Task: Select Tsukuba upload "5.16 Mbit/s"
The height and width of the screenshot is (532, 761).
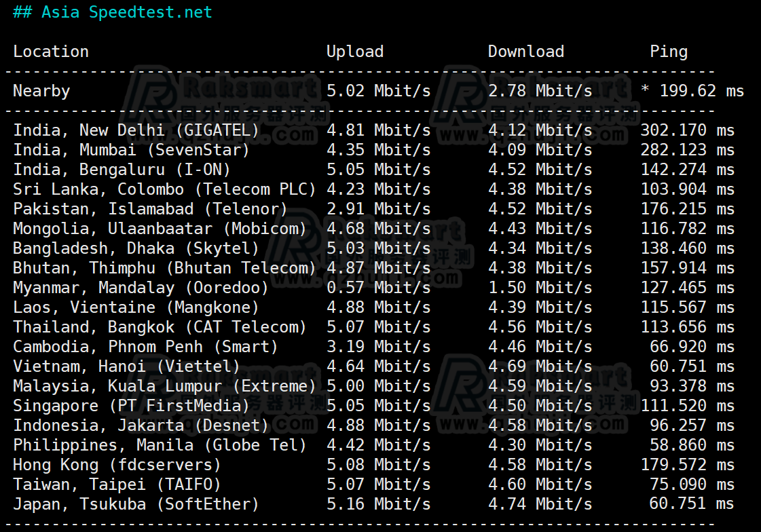Action: coord(379,504)
